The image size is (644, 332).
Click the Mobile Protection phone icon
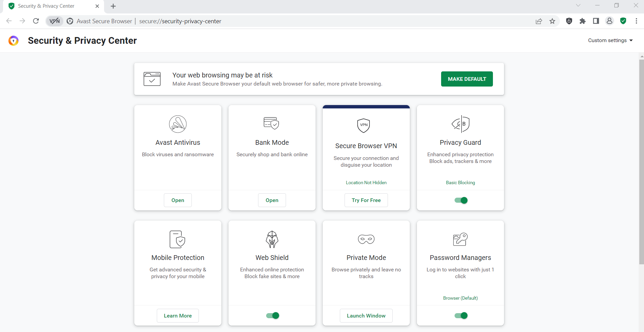coord(177,239)
